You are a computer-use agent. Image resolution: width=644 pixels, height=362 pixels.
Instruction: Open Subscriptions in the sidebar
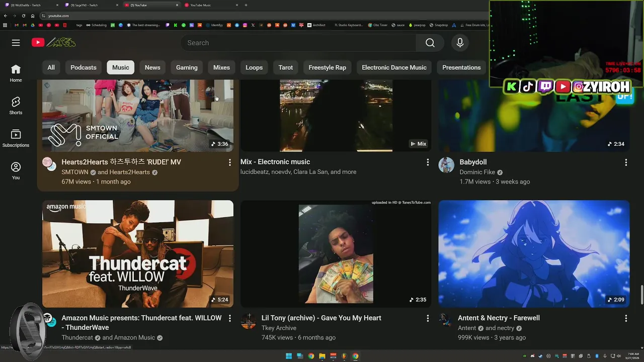click(x=16, y=138)
